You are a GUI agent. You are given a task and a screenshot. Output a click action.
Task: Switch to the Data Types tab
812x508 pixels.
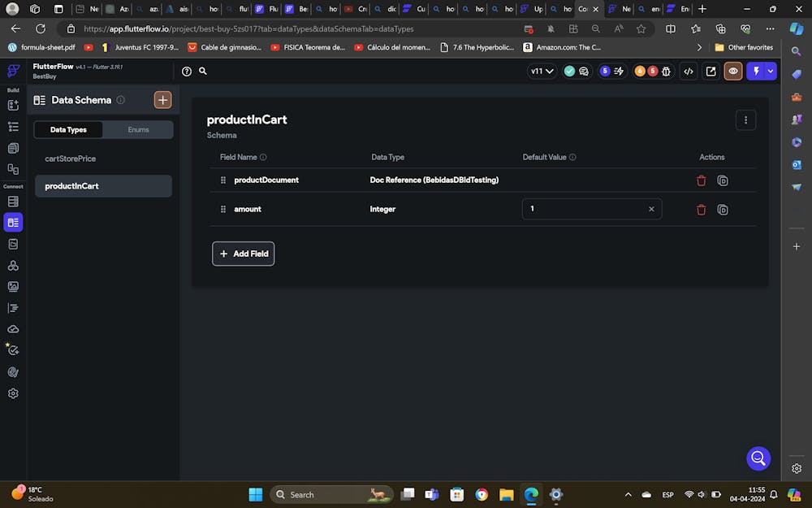(x=68, y=129)
